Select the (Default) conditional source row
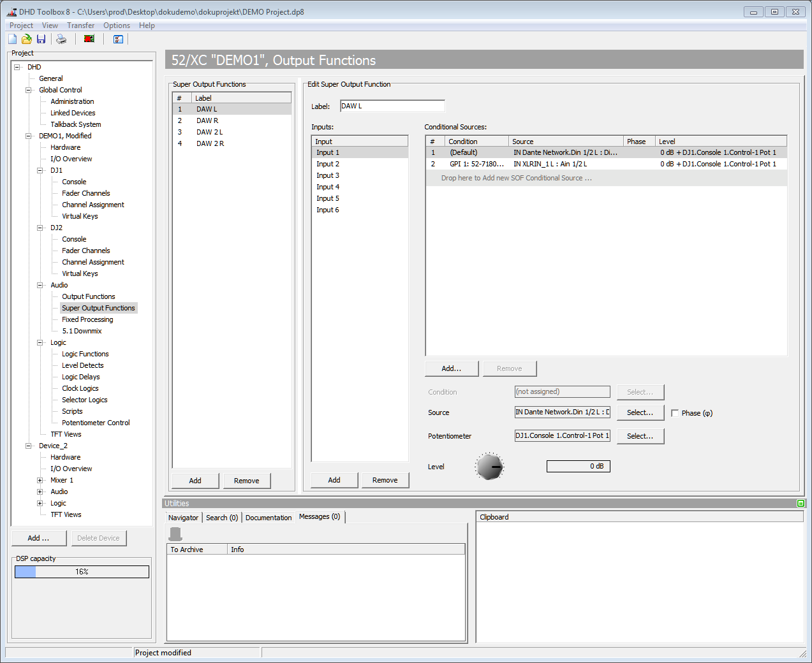The width and height of the screenshot is (812, 663). [606, 152]
